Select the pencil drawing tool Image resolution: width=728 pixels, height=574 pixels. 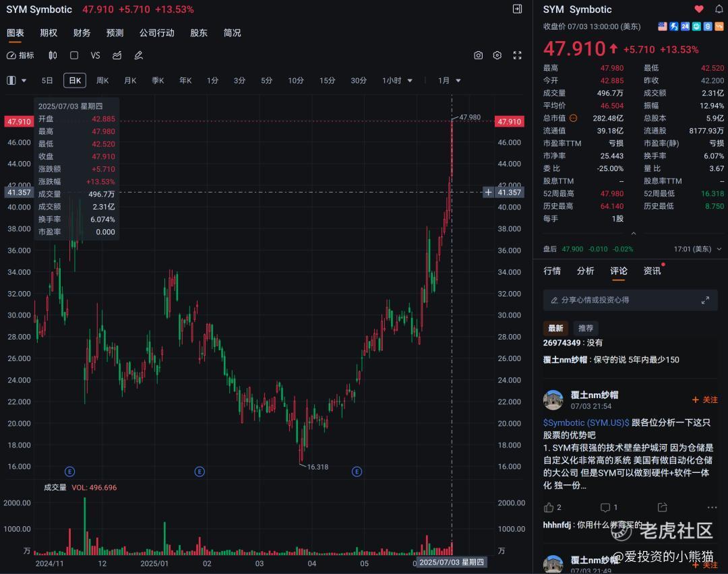coord(138,55)
